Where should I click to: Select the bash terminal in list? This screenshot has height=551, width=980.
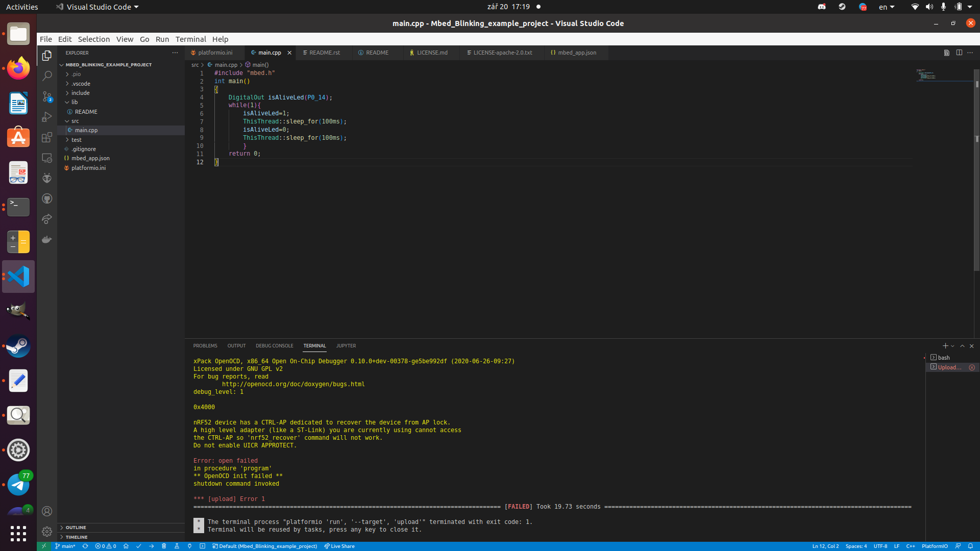click(x=952, y=358)
